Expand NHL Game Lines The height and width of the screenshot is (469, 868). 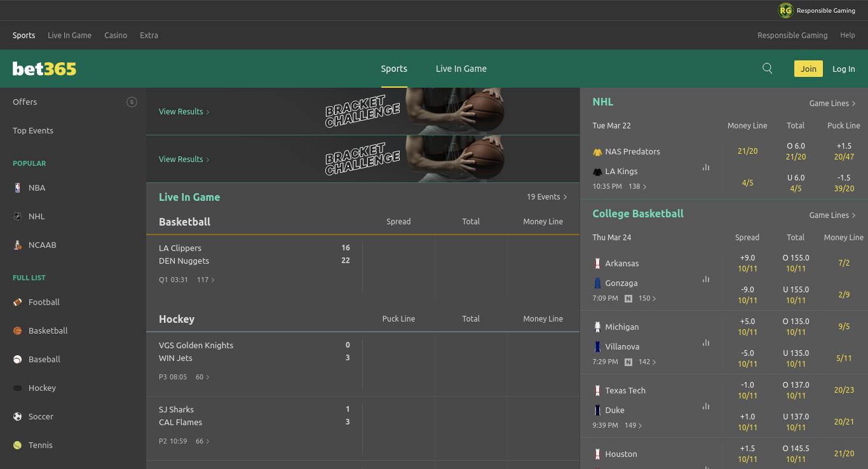pyautogui.click(x=832, y=103)
